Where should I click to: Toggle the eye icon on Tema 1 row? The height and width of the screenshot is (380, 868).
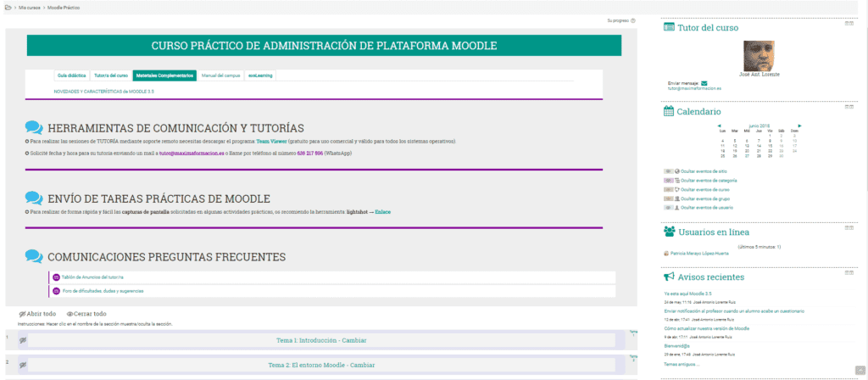(x=23, y=340)
